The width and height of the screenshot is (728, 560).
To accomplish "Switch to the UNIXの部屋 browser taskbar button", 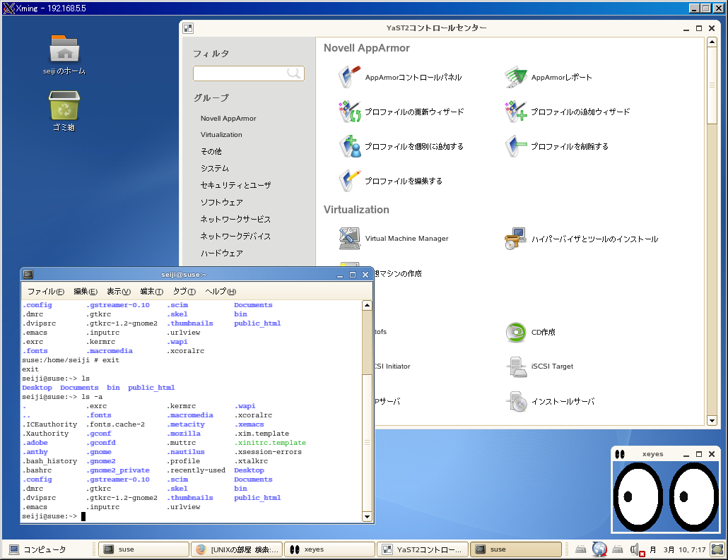I will coord(237,549).
